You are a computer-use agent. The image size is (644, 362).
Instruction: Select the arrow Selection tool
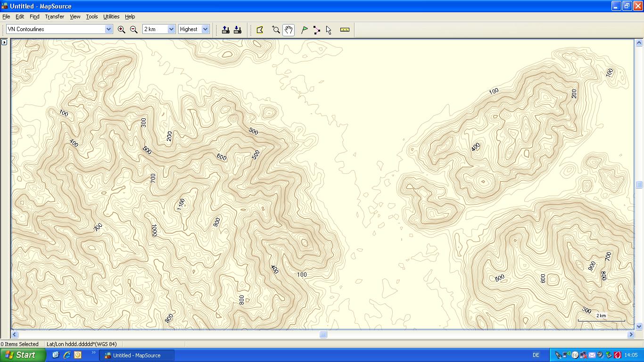(x=329, y=30)
